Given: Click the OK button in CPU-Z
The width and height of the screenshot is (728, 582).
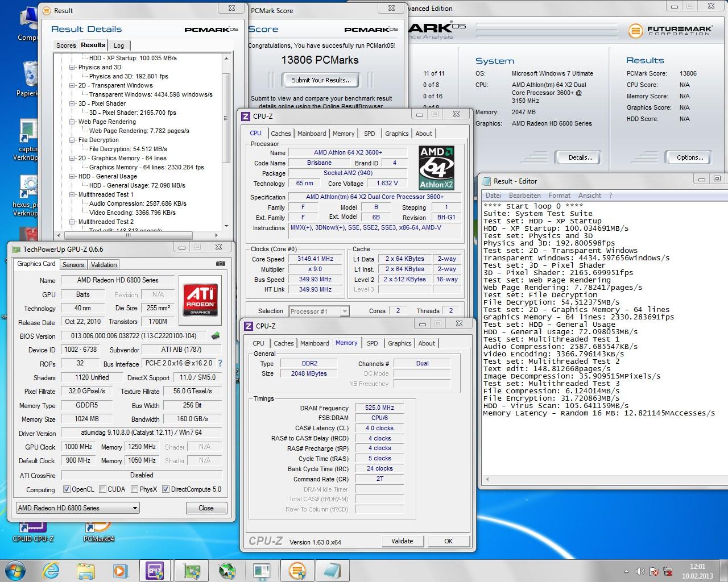Looking at the screenshot, I should pyautogui.click(x=448, y=541).
